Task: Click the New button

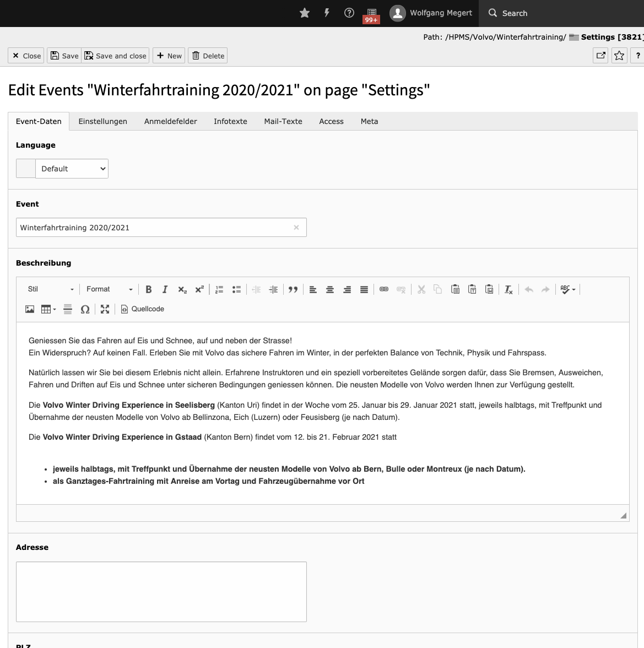Action: tap(169, 55)
